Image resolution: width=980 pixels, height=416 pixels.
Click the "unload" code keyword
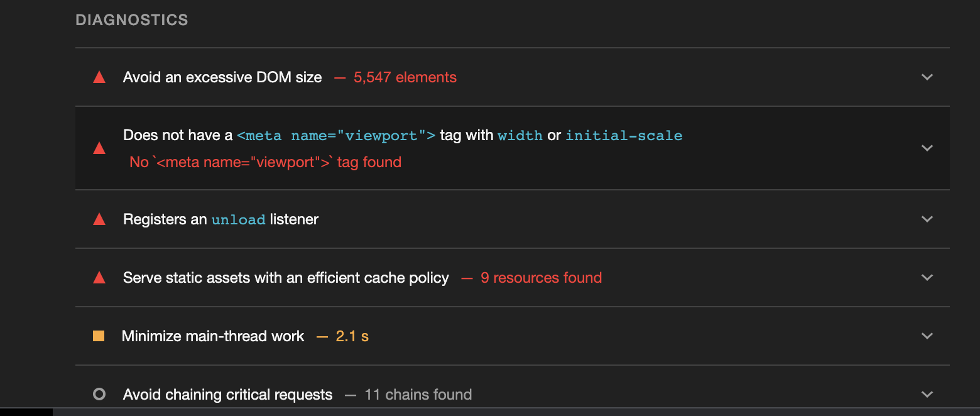238,220
